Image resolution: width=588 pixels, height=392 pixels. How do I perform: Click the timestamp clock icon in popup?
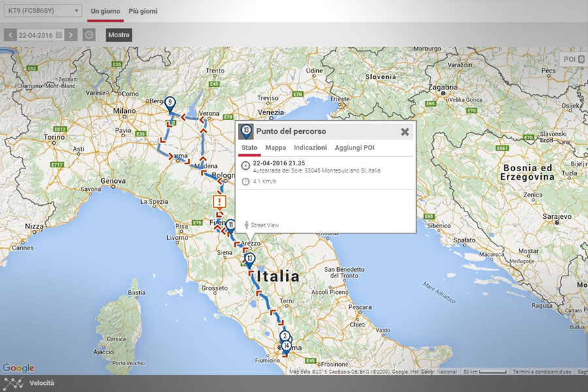coord(245,165)
